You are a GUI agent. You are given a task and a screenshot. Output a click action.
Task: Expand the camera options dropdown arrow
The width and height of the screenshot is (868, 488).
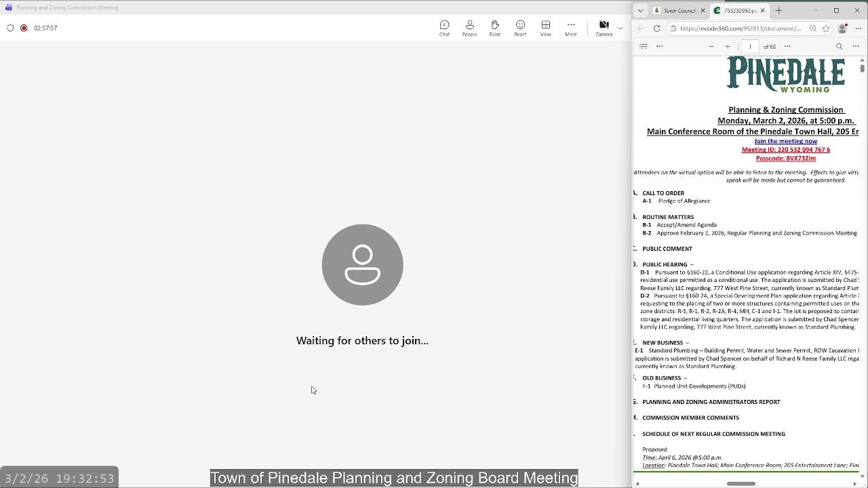point(620,28)
